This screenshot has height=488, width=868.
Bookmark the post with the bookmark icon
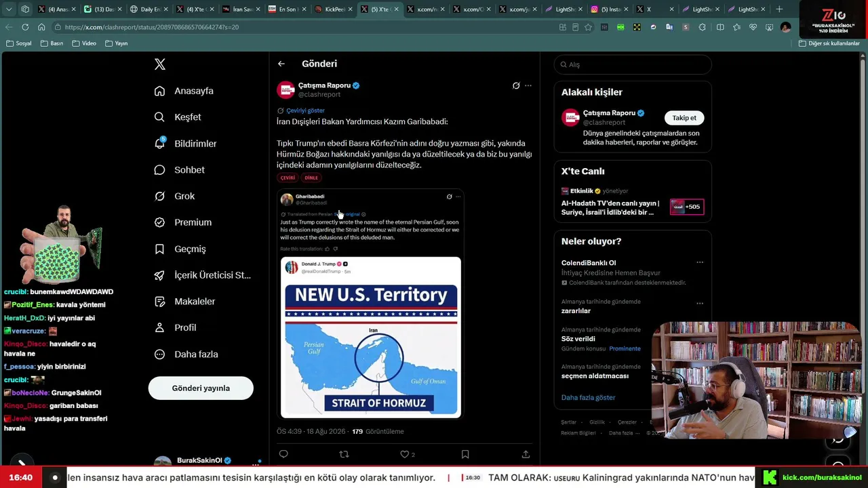465,454
